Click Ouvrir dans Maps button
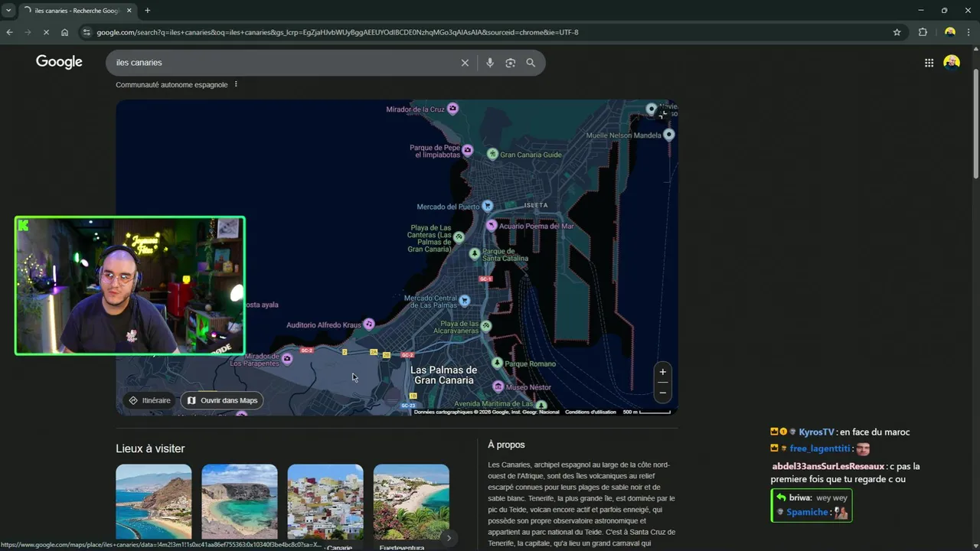Screen dimensions: 980x551 (x=222, y=400)
